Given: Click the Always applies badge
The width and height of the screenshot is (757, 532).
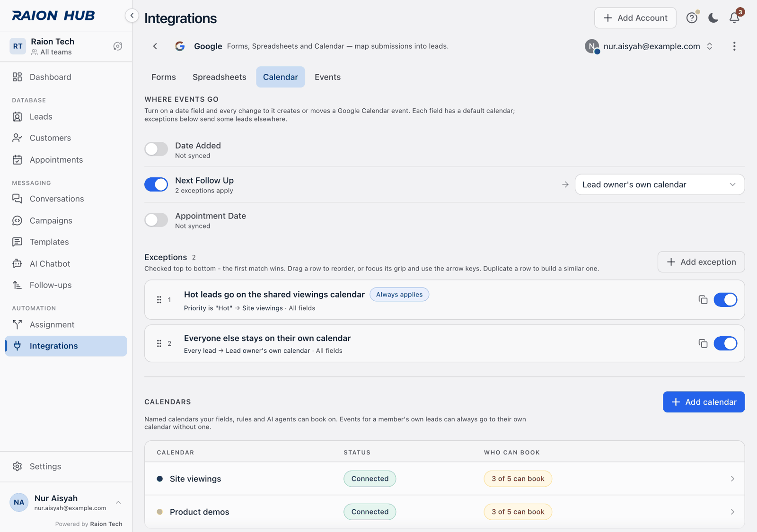Looking at the screenshot, I should 399,295.
